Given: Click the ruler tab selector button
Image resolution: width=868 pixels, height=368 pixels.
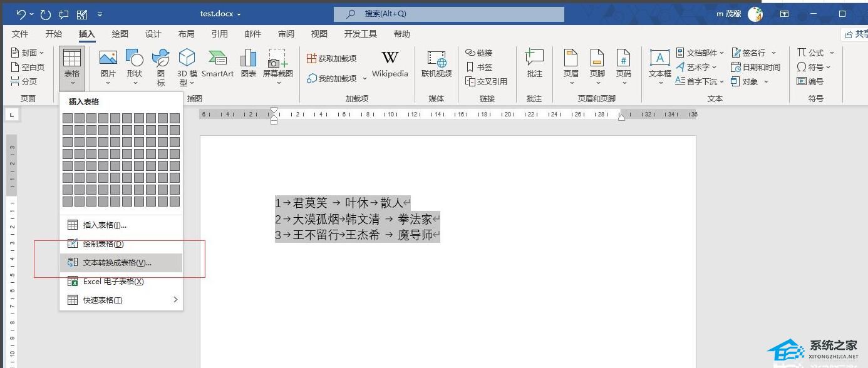Looking at the screenshot, I should pos(13,115).
